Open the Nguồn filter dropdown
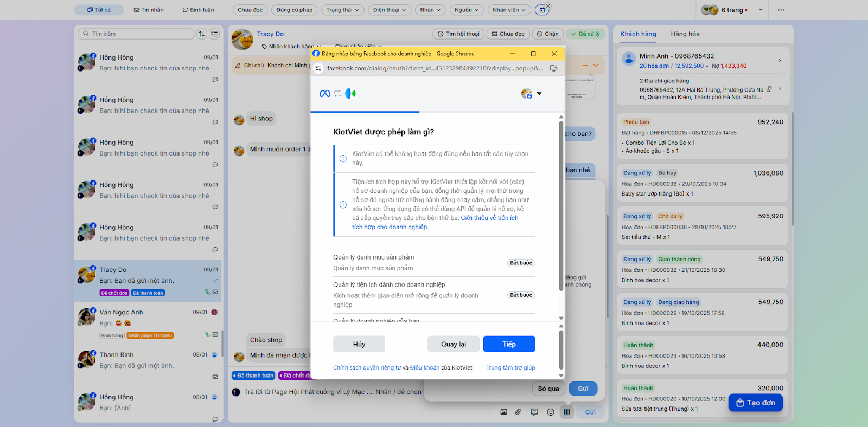The image size is (868, 427). tap(467, 10)
